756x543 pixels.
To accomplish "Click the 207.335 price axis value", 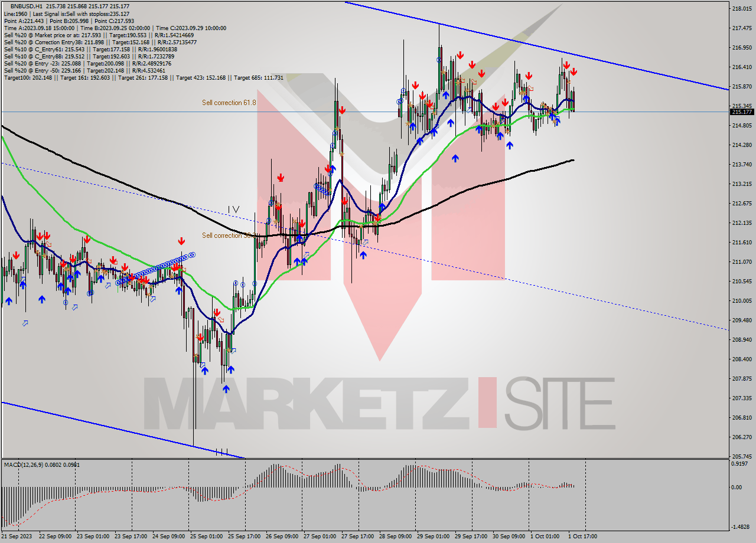I will (x=742, y=398).
